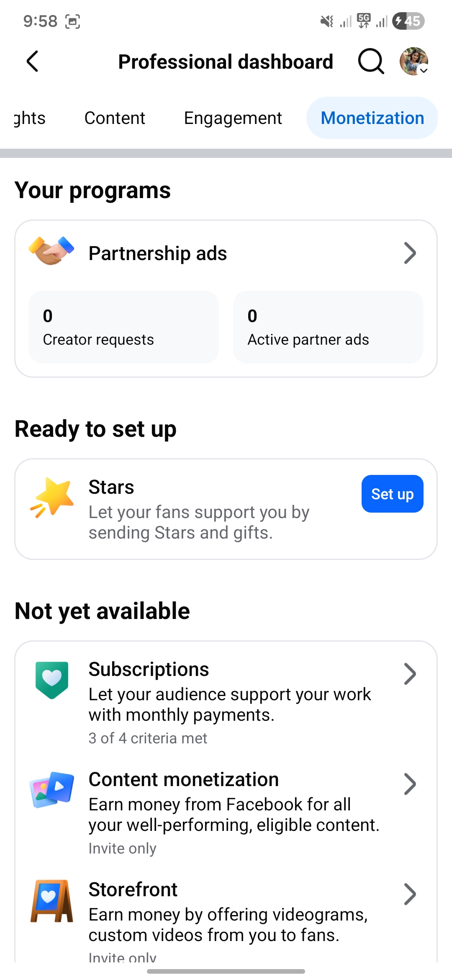This screenshot has width=452, height=980.
Task: Expand Storefront details chevron
Action: 410,894
